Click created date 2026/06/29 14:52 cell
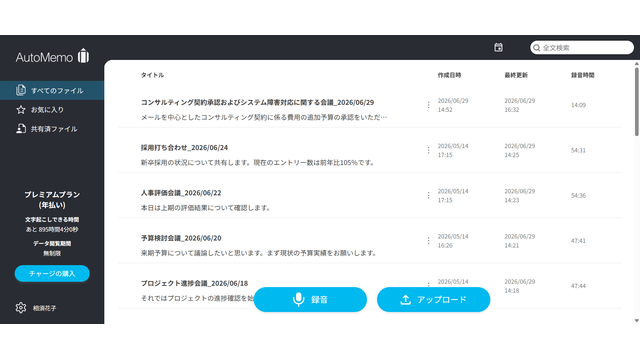This screenshot has height=360, width=640. click(453, 105)
